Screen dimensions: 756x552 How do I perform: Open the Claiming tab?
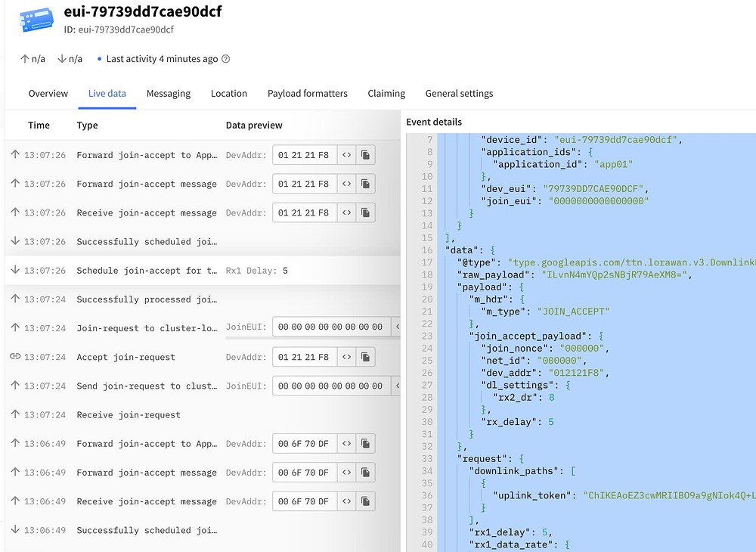(386, 94)
